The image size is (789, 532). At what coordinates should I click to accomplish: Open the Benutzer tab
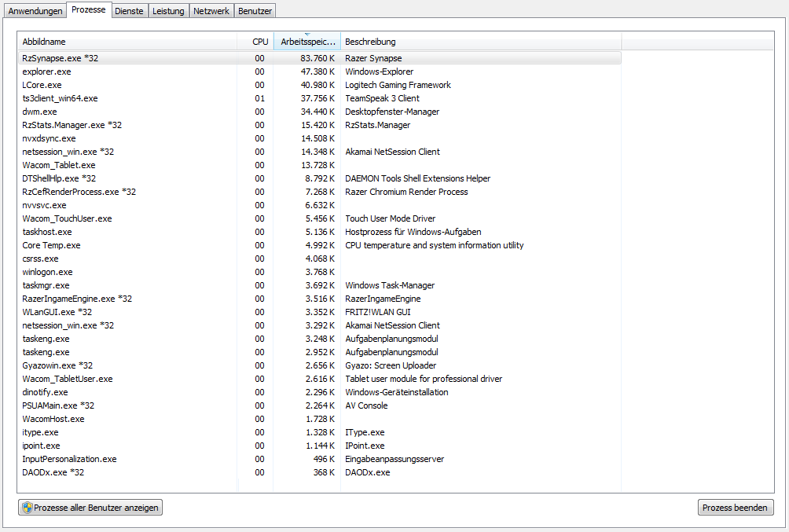pos(255,10)
